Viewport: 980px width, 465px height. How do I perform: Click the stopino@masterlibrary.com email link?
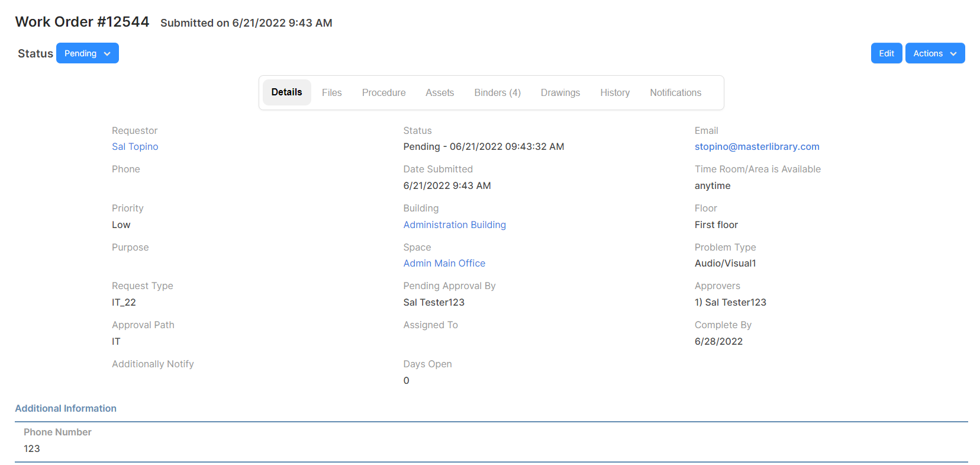click(x=757, y=146)
